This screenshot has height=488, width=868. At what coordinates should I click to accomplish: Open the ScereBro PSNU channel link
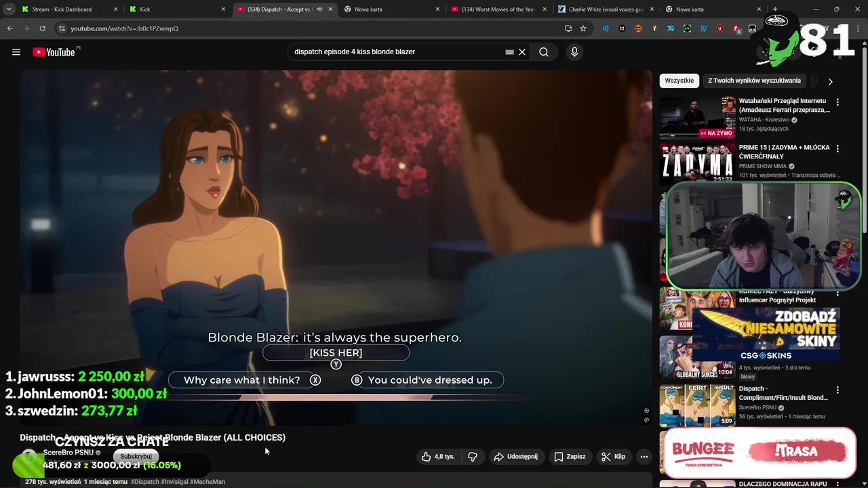68,453
